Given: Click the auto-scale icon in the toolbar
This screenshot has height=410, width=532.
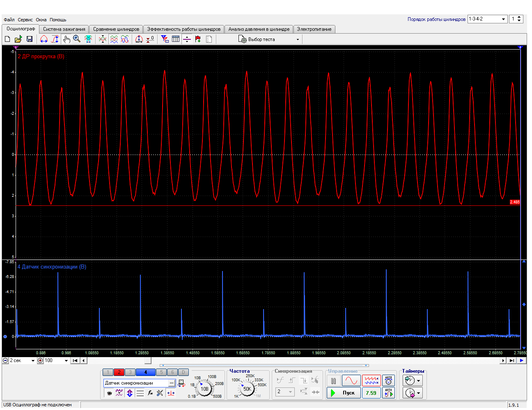Looking at the screenshot, I should (139, 39).
